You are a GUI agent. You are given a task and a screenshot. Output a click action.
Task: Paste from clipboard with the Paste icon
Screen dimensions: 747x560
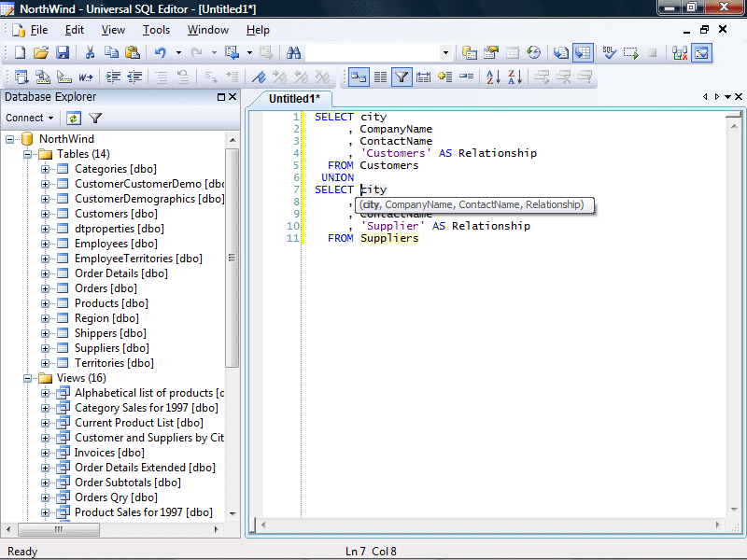(x=132, y=53)
